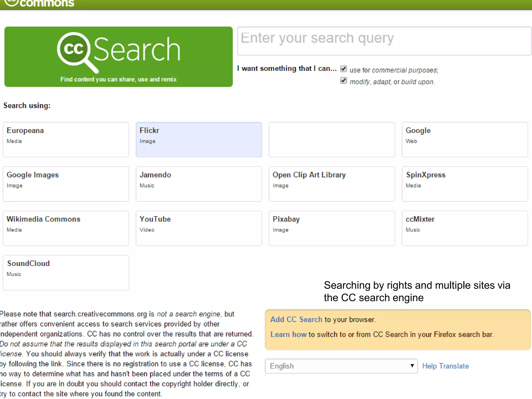This screenshot has height=399, width=532.
Task: Pick ccMixter for music search
Action: 465,228
